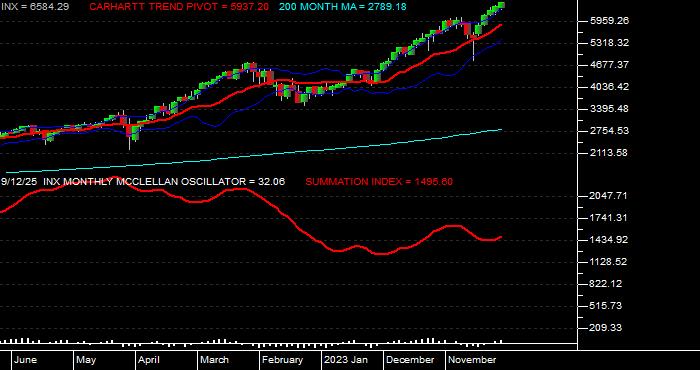Click the 1128.52 summation axis value
This screenshot has width=700, height=370.
(x=608, y=262)
